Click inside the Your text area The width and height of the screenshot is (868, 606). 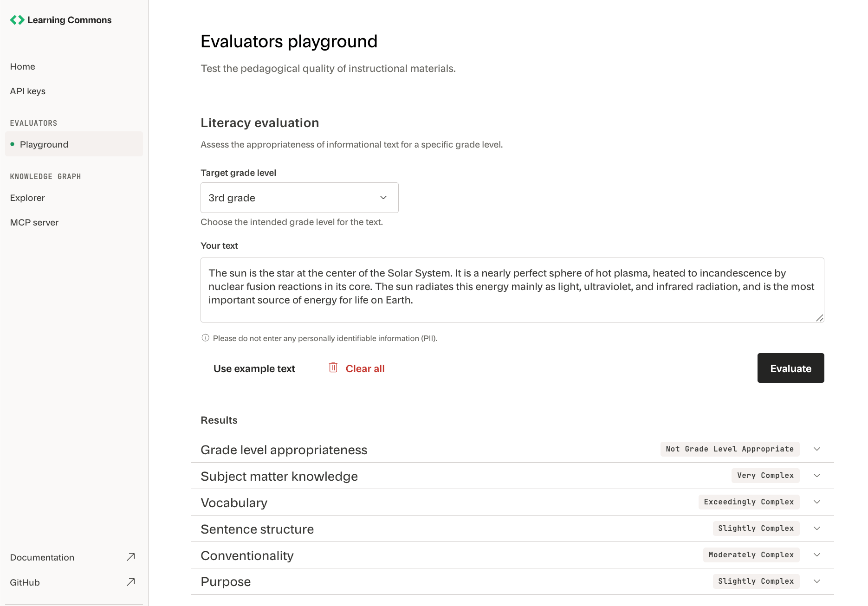512,290
